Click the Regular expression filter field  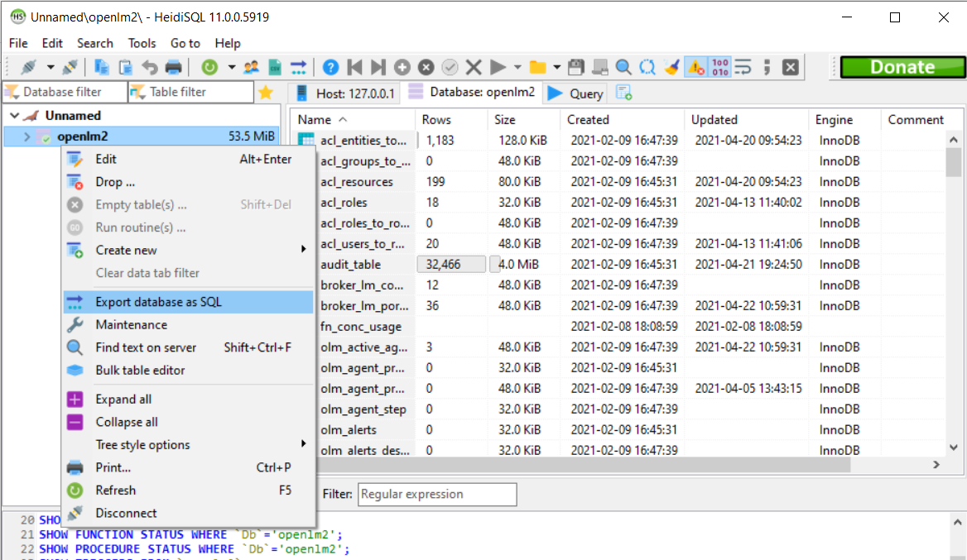pyautogui.click(x=437, y=495)
